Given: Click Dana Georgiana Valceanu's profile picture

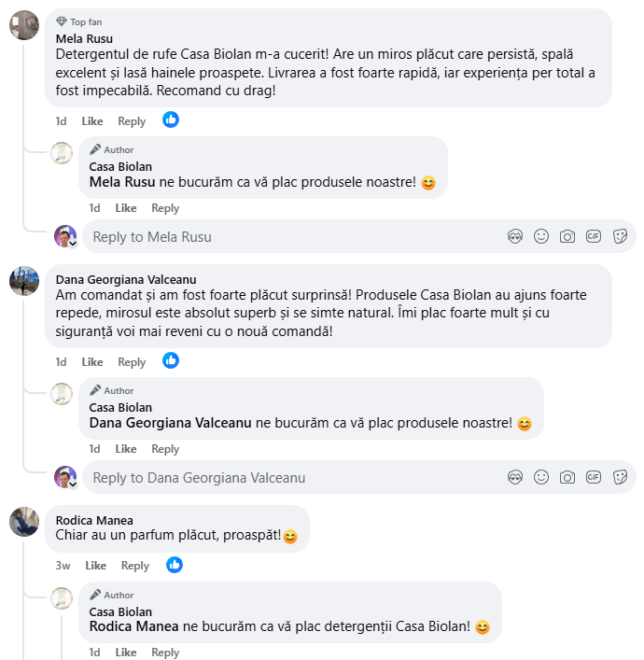Looking at the screenshot, I should click(24, 281).
